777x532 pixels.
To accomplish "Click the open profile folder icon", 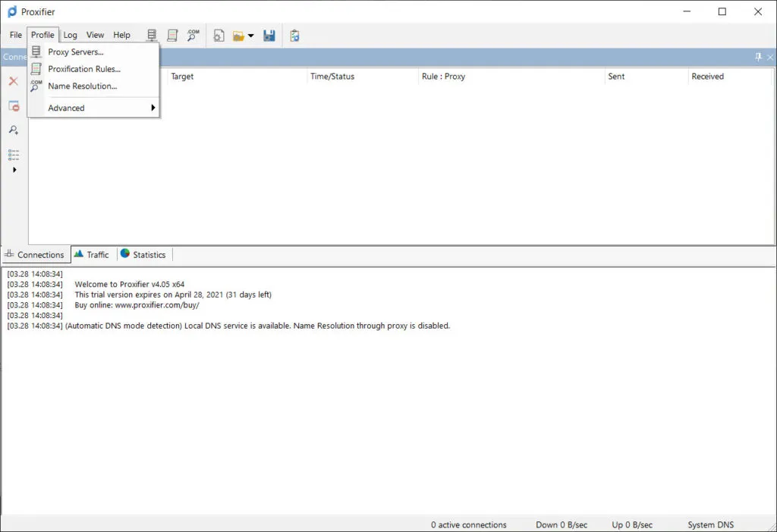I will click(238, 36).
